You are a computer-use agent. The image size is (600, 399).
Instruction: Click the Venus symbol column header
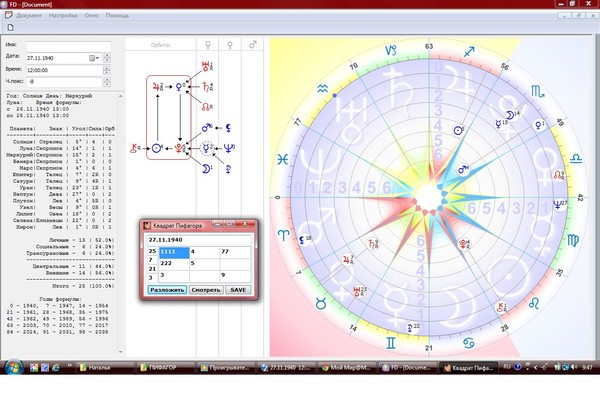click(230, 45)
